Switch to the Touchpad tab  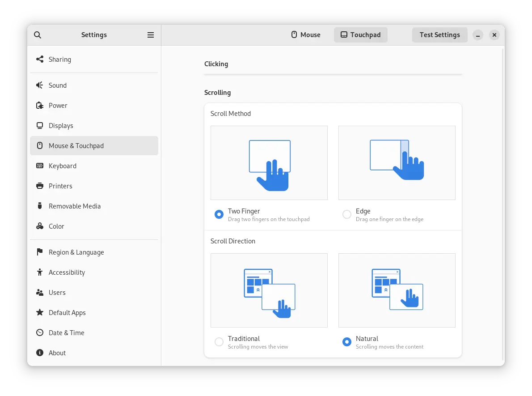click(360, 35)
